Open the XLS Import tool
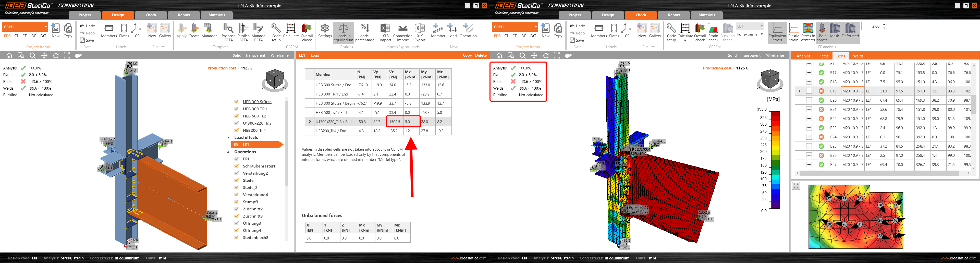Image resolution: width=980 pixels, height=263 pixels. click(385, 32)
